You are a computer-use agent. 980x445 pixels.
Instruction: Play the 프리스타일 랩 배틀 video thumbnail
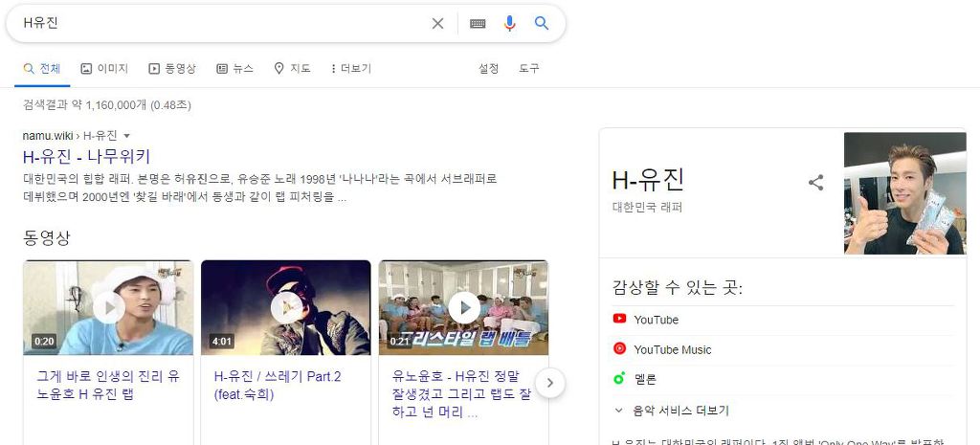[x=464, y=307]
